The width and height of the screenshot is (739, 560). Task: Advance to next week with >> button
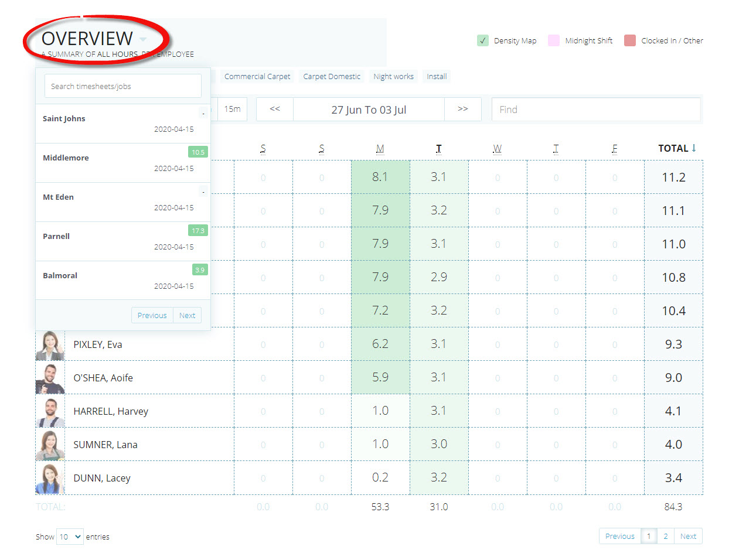tap(462, 109)
